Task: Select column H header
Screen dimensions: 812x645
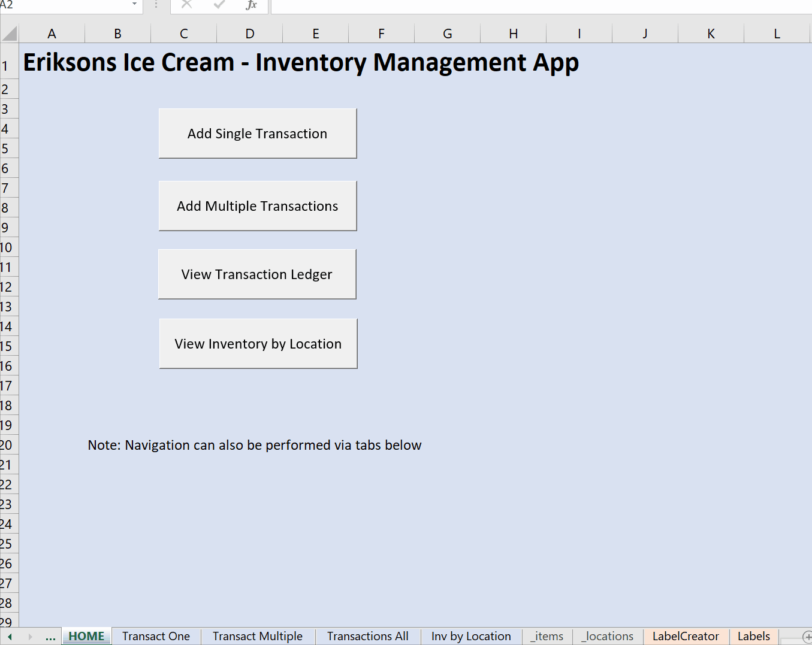Action: pyautogui.click(x=513, y=33)
